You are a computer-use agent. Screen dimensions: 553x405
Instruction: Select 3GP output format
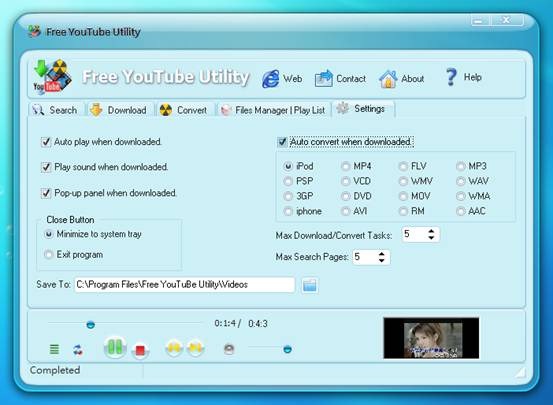click(x=288, y=196)
